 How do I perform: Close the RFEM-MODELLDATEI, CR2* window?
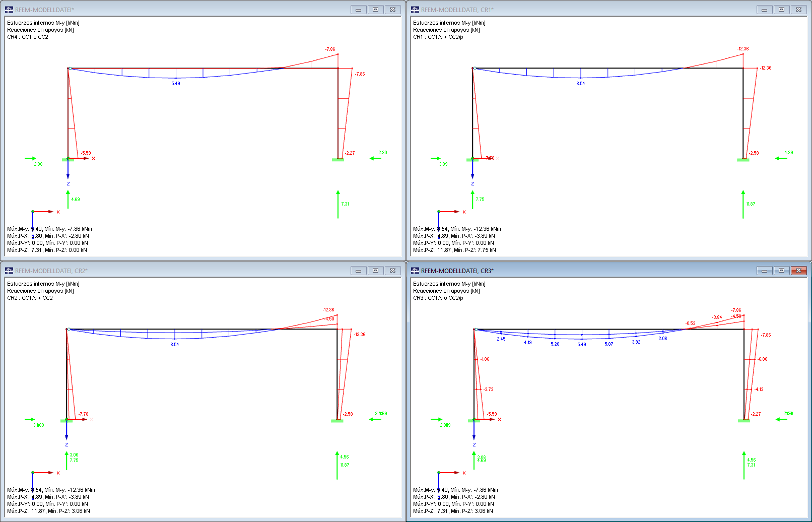393,271
